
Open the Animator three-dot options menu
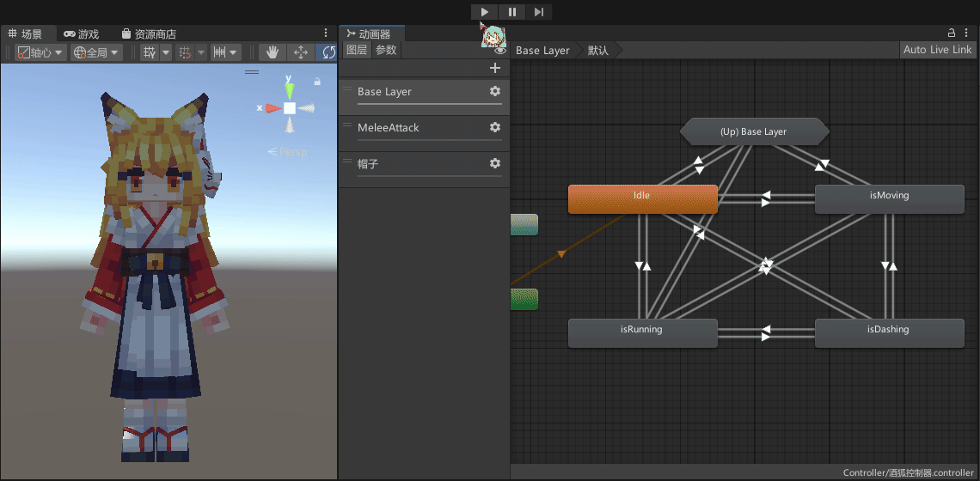(968, 33)
